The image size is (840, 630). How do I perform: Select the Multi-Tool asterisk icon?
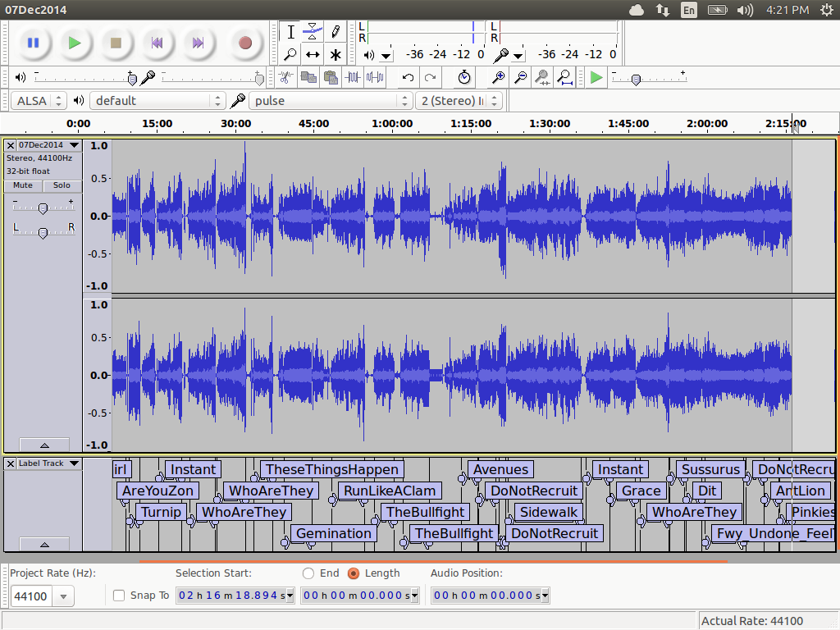335,55
